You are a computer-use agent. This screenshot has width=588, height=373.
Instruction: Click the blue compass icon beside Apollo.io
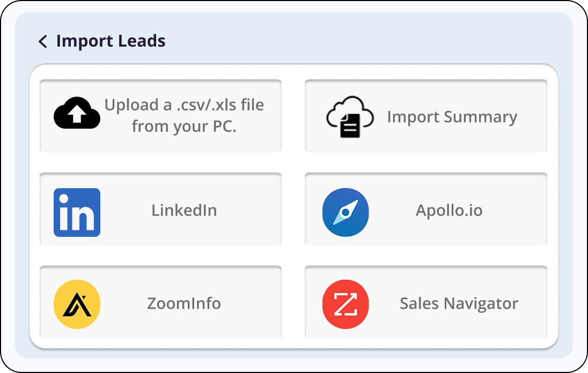click(346, 212)
